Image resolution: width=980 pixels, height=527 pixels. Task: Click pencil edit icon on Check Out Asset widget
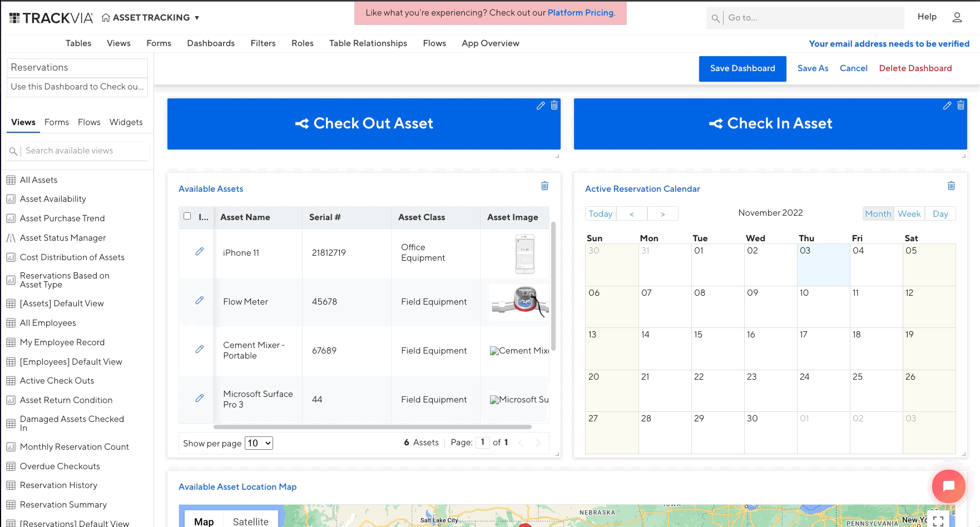click(x=540, y=106)
